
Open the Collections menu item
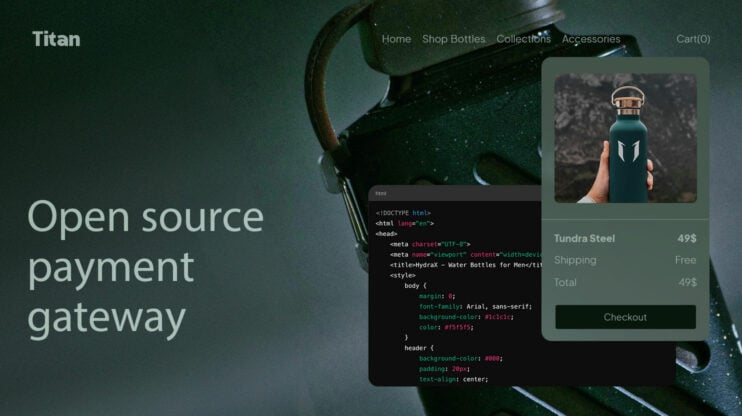click(x=523, y=39)
